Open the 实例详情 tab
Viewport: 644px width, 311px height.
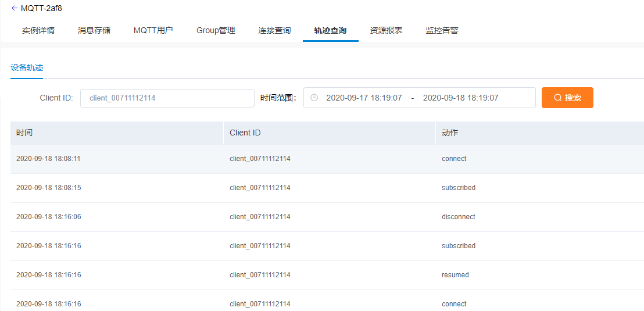pyautogui.click(x=38, y=30)
